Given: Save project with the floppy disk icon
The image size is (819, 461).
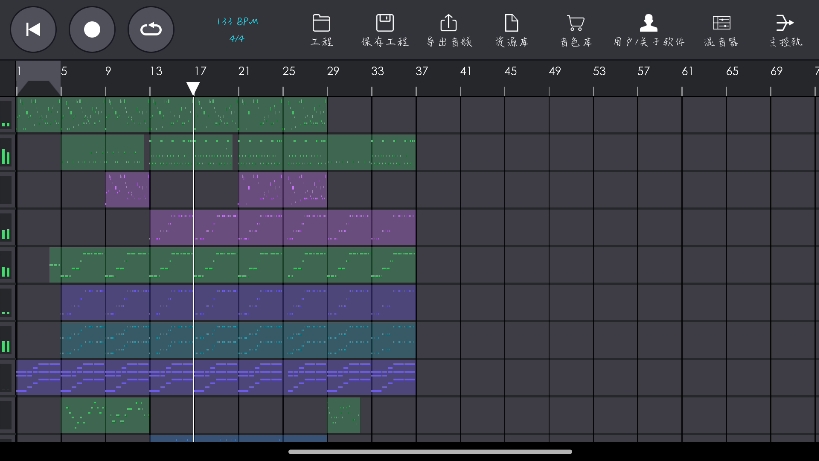Looking at the screenshot, I should pos(384,23).
